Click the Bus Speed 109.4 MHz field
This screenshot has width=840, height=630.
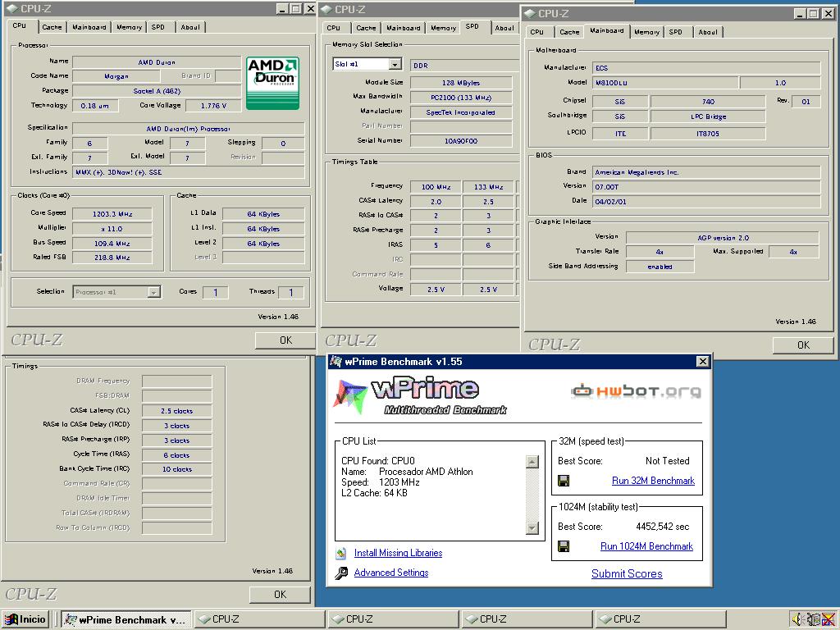[x=112, y=243]
